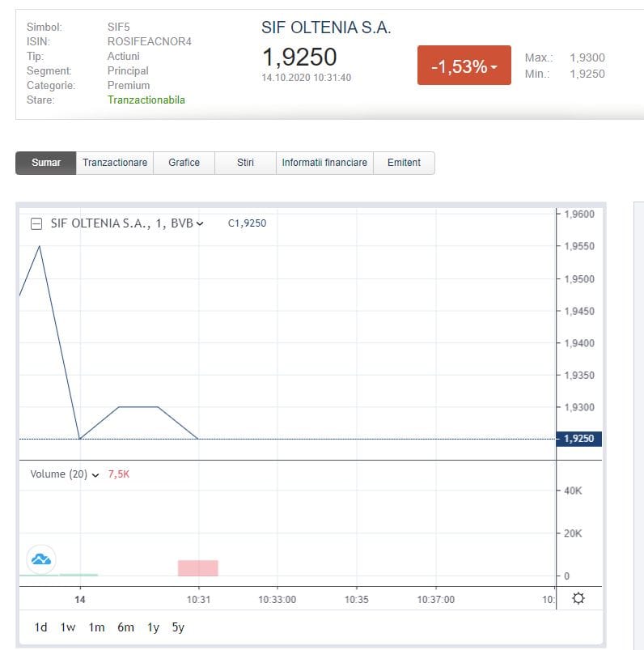
Task: Click the Max. 1,9300 value
Action: [x=587, y=57]
